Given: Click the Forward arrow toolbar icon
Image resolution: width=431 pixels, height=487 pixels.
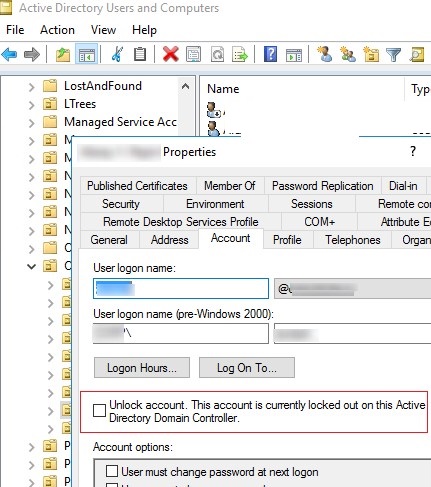Looking at the screenshot, I should (32, 54).
